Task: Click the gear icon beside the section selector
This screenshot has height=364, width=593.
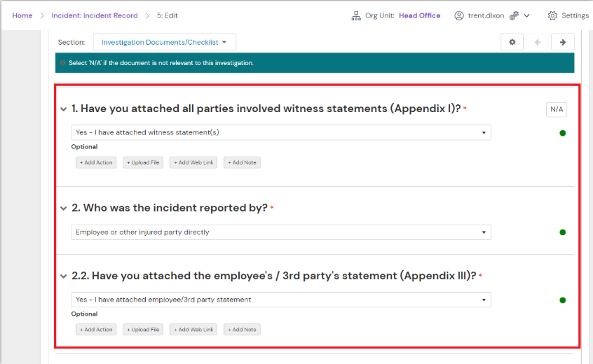Action: (x=512, y=42)
